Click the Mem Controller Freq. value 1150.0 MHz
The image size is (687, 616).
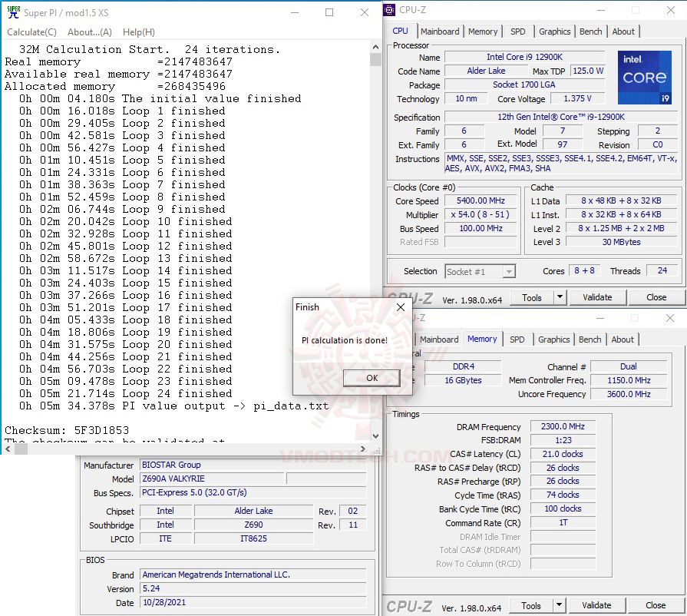pos(629,380)
